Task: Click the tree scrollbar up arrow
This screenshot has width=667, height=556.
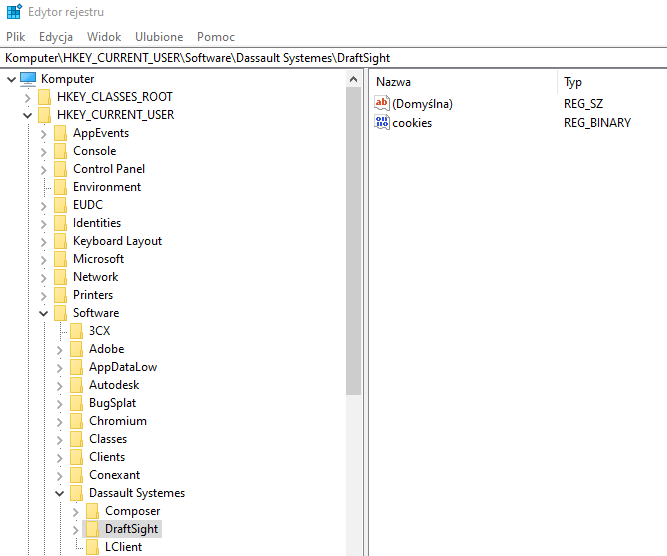Action: [x=353, y=79]
